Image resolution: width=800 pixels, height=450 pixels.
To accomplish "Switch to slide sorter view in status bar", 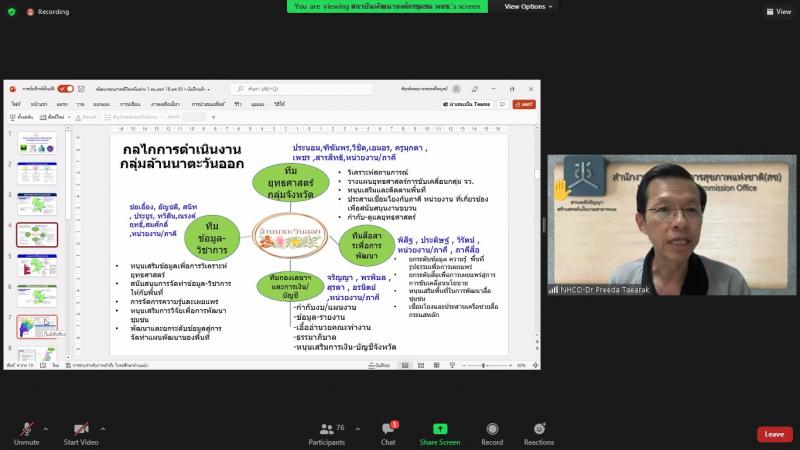I will 421,365.
